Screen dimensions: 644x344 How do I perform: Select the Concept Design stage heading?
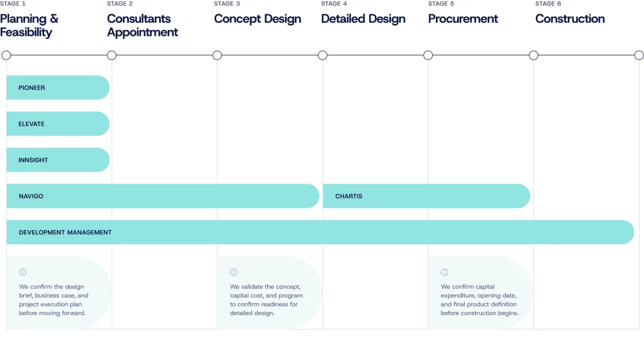click(257, 19)
